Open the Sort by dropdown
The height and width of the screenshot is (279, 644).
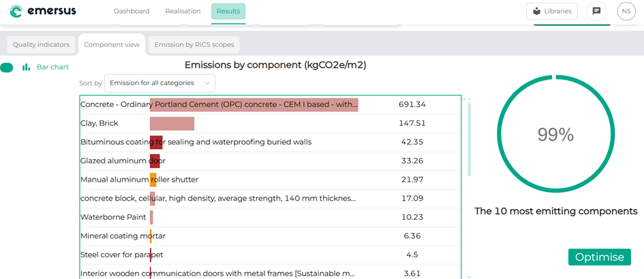[159, 83]
